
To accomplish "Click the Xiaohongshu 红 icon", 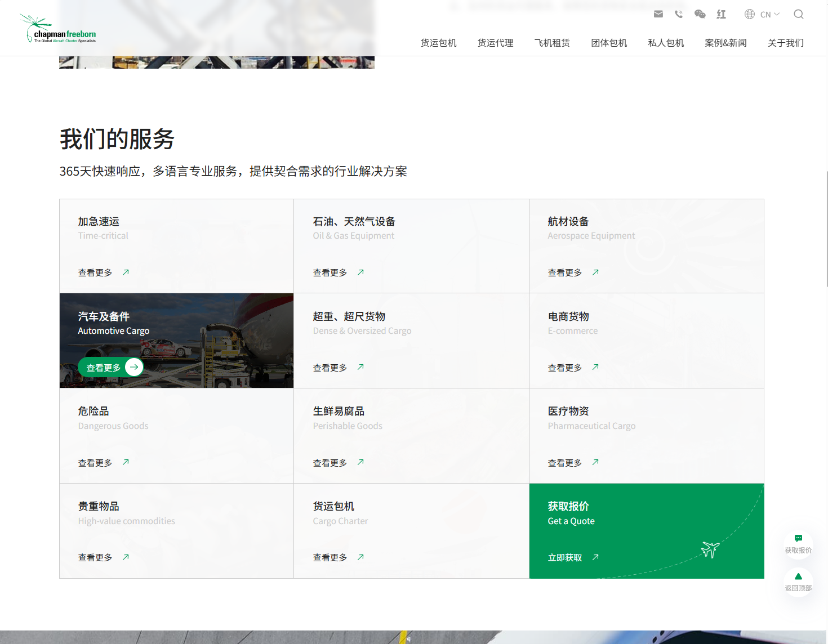I will click(721, 14).
